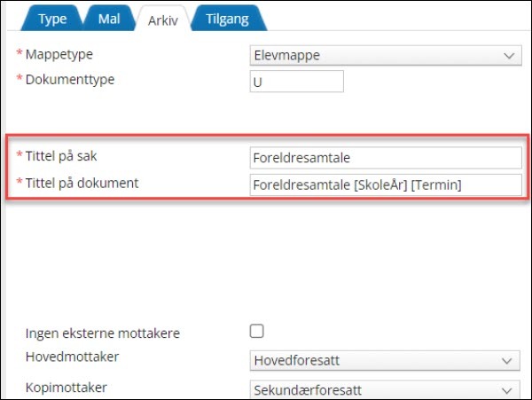
Task: Focus the Tittel på sak text field
Action: coord(387,158)
